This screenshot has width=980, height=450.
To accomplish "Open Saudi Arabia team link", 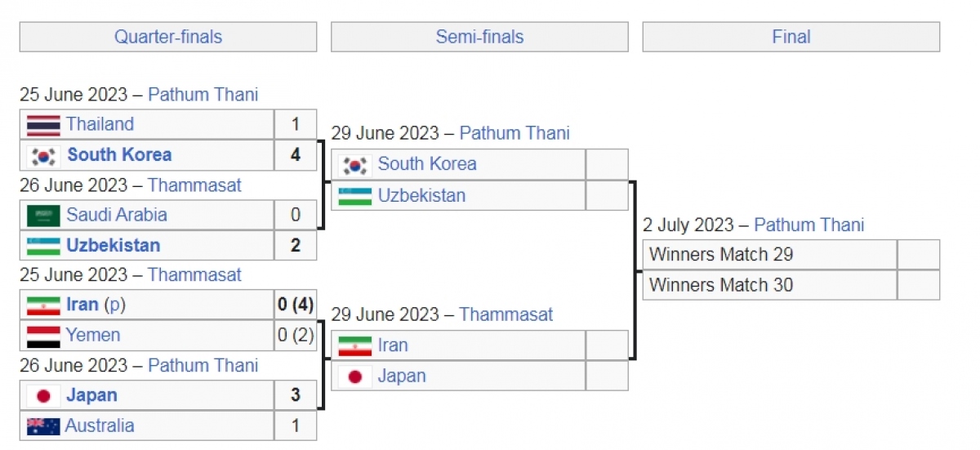I will click(117, 215).
